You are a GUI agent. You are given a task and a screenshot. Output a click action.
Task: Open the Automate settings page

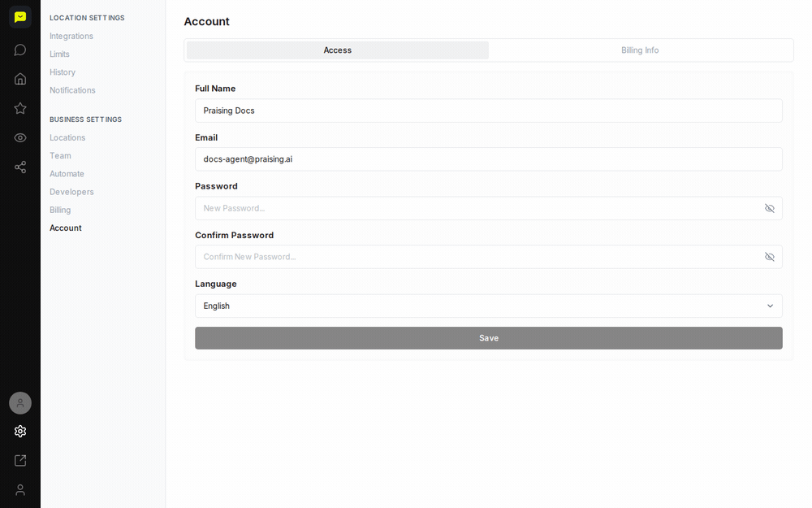(x=67, y=174)
